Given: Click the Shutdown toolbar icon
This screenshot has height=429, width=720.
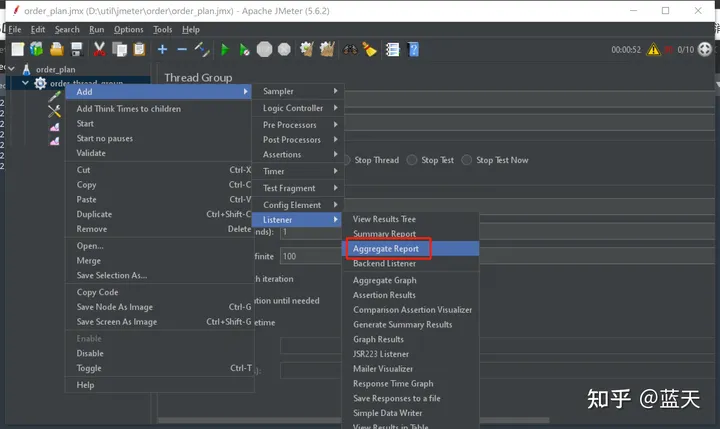Looking at the screenshot, I should 284,49.
